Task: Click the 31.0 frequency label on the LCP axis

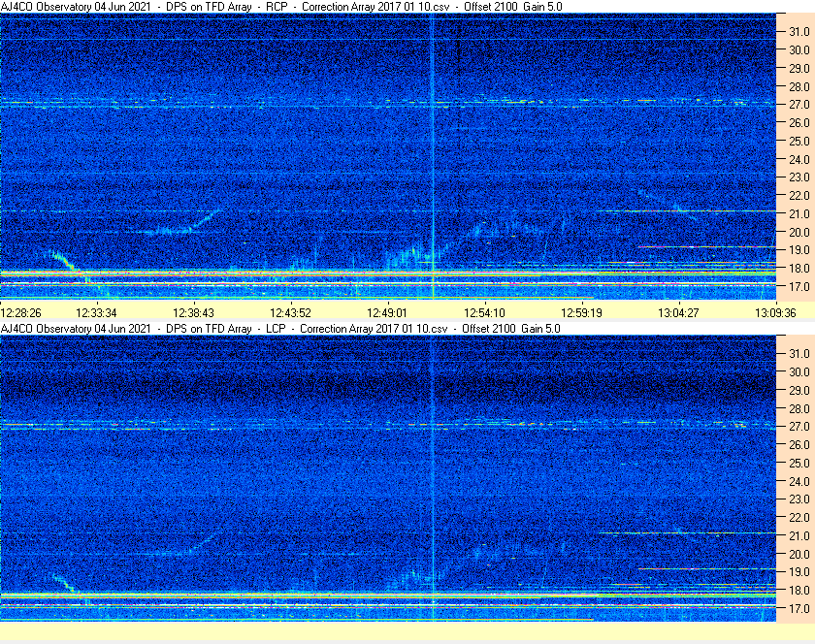Action: pos(799,353)
